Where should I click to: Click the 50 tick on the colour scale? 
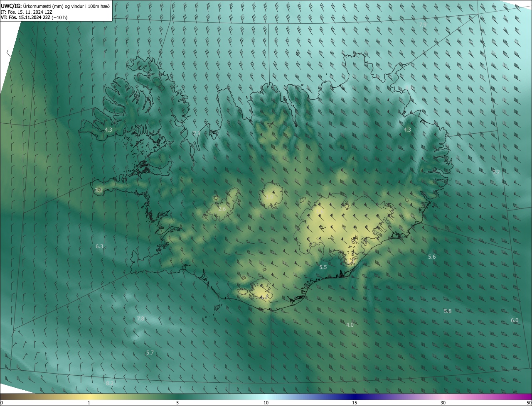coord(529,403)
